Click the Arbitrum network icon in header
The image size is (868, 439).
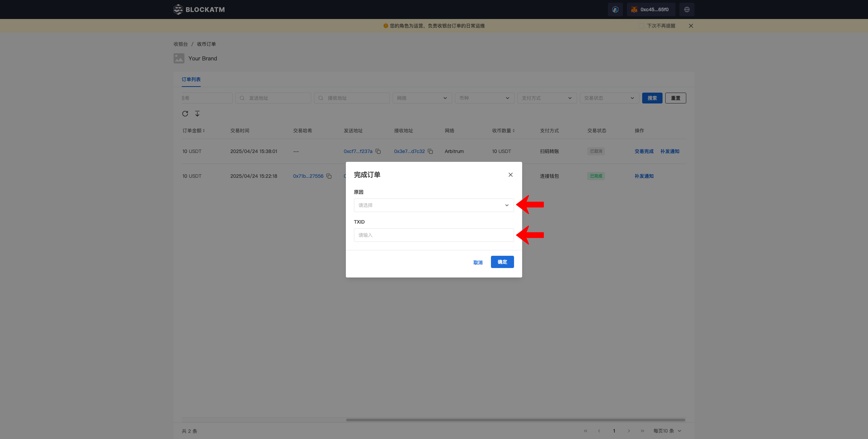click(615, 9)
